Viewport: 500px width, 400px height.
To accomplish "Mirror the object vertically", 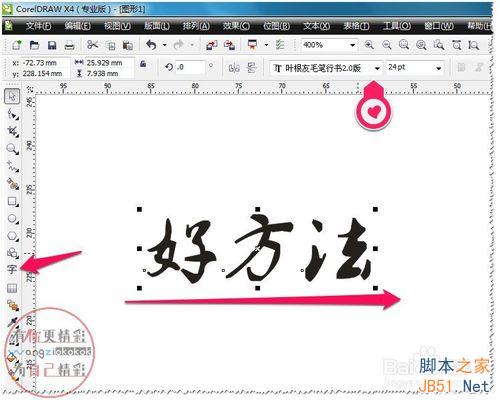I will tap(252, 68).
